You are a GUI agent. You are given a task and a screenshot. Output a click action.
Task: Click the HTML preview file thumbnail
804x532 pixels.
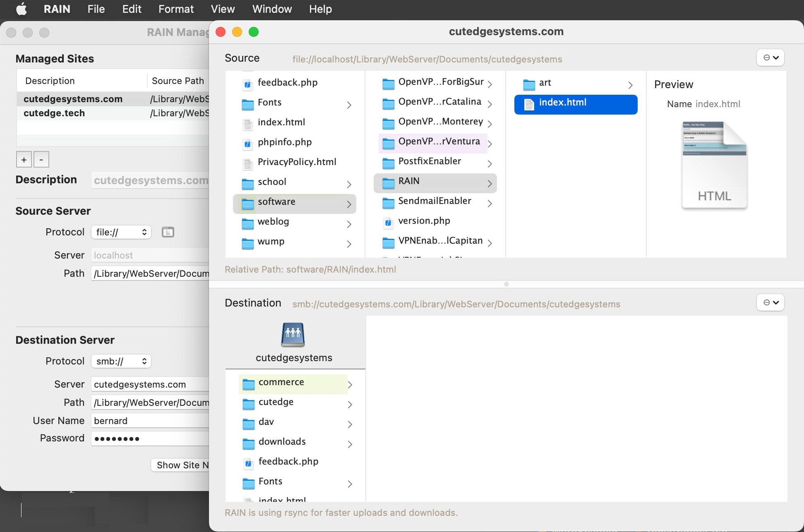(x=714, y=165)
